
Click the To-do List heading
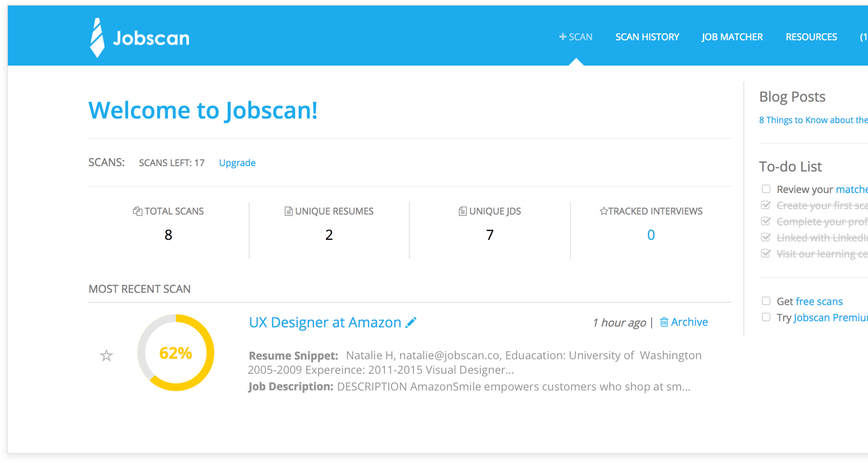click(790, 166)
